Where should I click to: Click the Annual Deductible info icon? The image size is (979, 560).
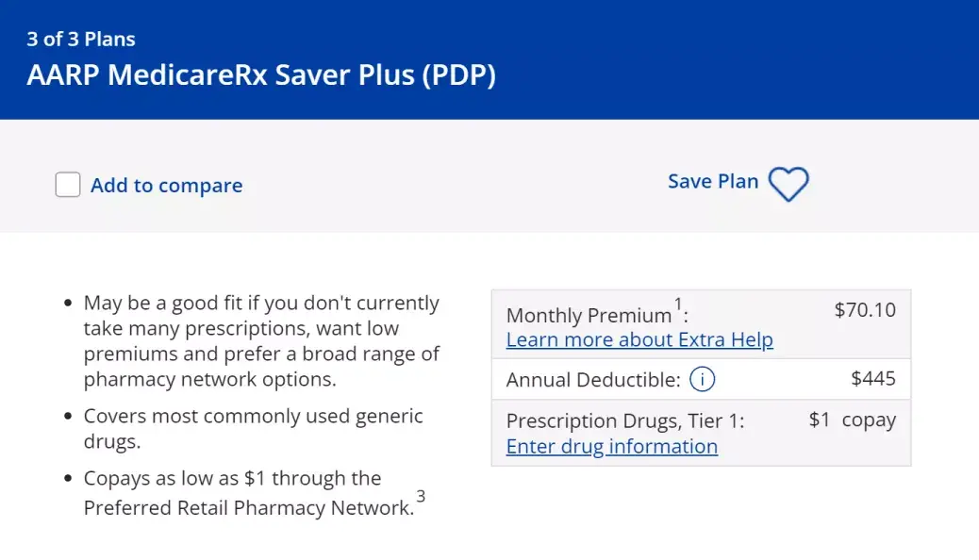(703, 380)
